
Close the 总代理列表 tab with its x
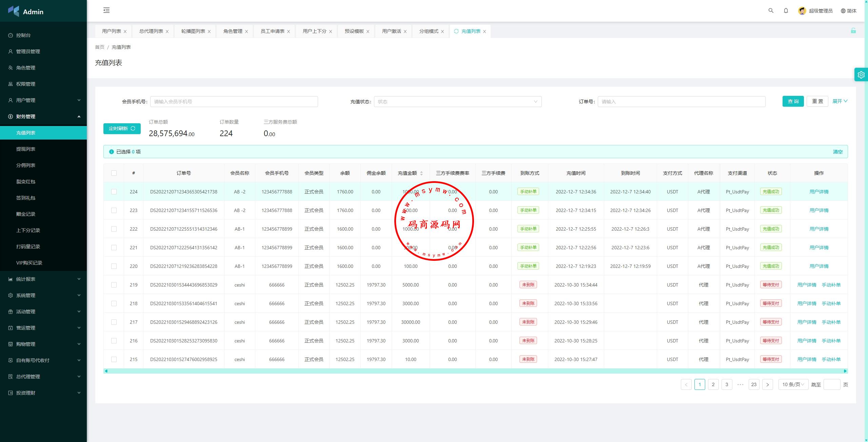[167, 31]
